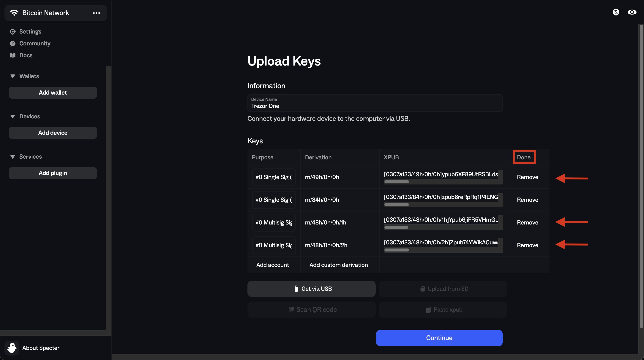The image size is (644, 360).
Task: Open the three-dots menu beside Bitcoin Network
Action: click(x=97, y=13)
